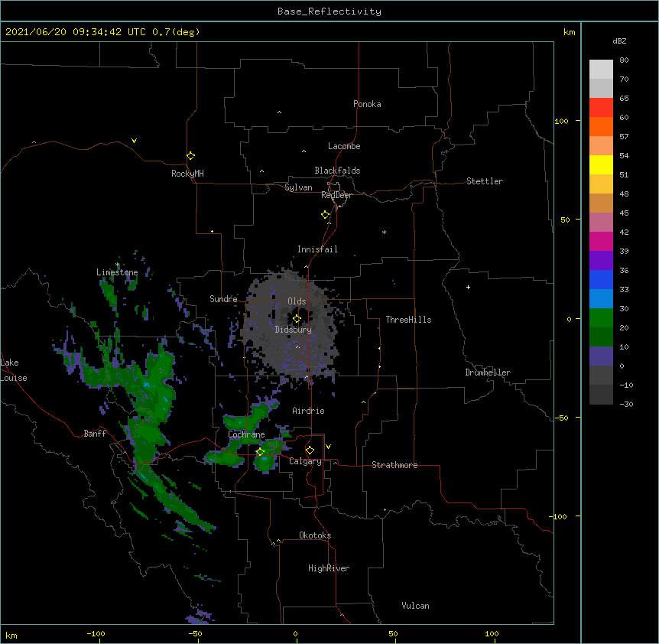Click the Lacombe city label
The width and height of the screenshot is (659, 644).
[344, 146]
